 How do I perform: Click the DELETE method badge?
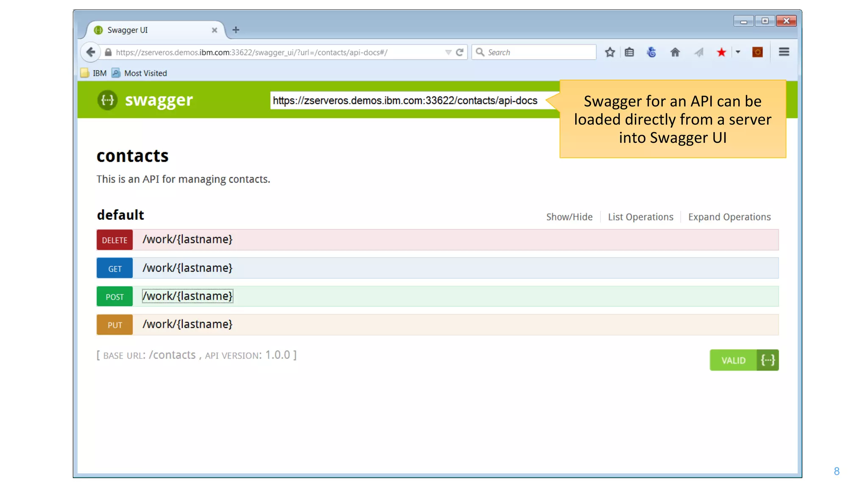(x=114, y=240)
